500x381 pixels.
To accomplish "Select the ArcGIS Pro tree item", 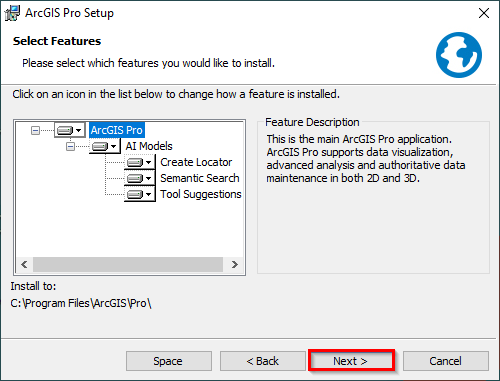I will (x=117, y=130).
